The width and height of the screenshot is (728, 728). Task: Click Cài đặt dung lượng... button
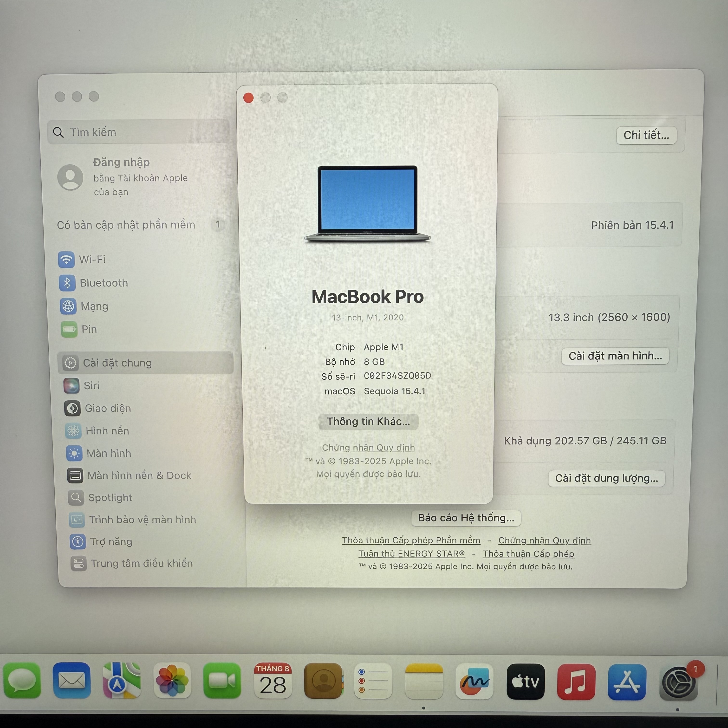pyautogui.click(x=607, y=479)
